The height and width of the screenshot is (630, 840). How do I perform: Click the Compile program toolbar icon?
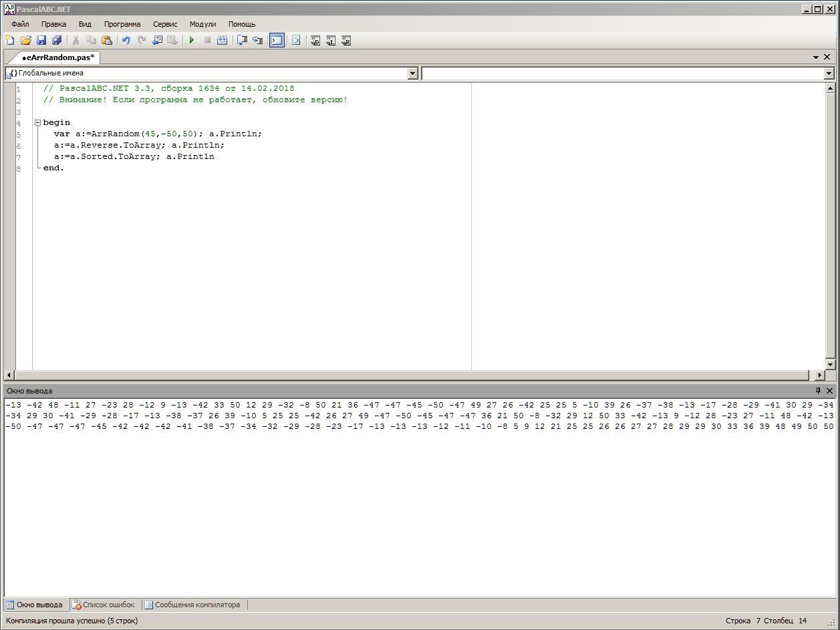click(223, 41)
